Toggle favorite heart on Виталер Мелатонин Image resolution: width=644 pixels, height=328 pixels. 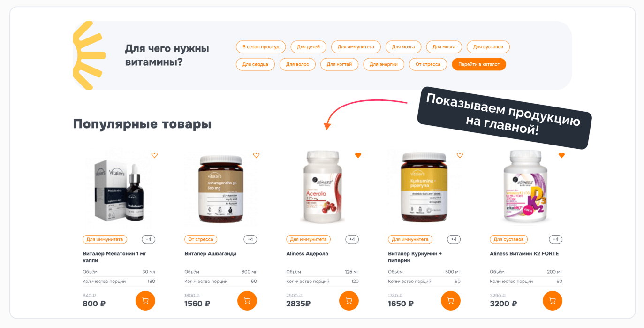point(155,155)
